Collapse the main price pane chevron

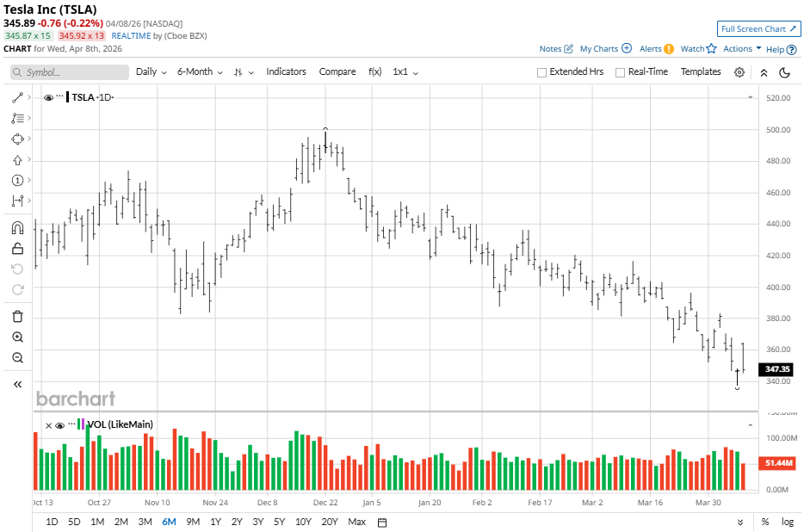pos(750,97)
